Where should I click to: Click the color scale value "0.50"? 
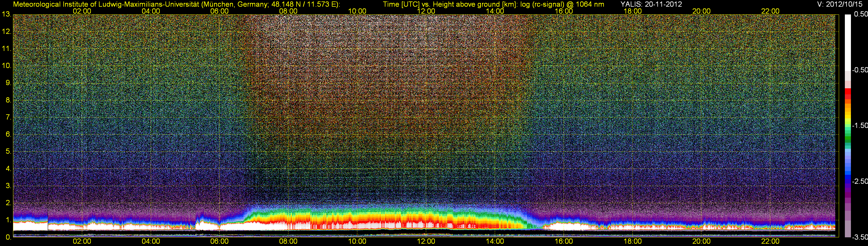click(x=860, y=14)
